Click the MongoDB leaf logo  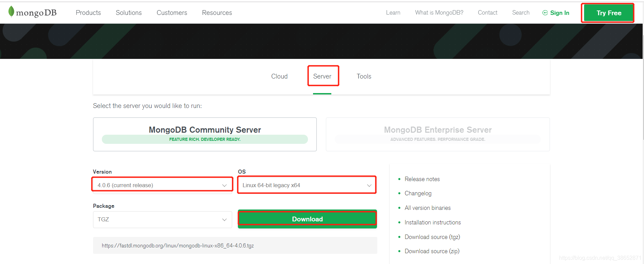click(x=11, y=12)
